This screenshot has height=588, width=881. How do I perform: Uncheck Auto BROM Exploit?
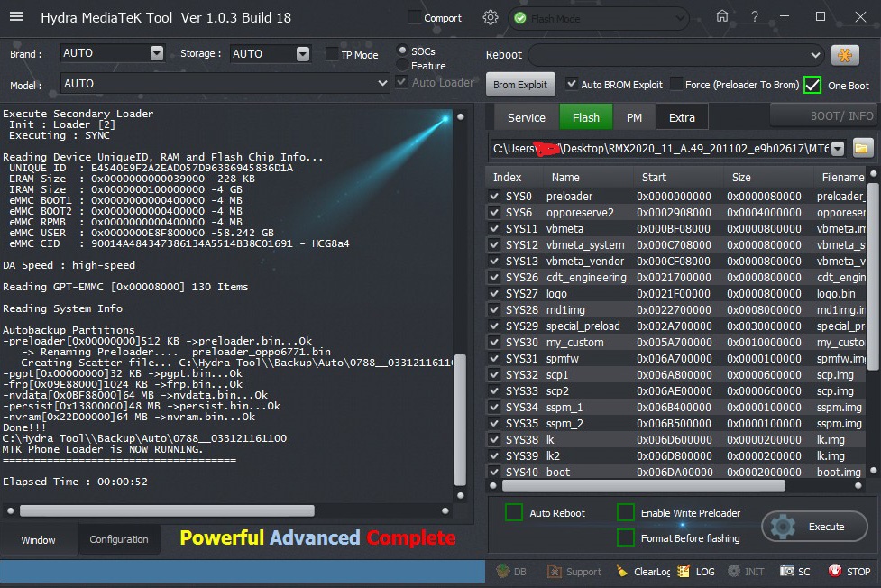point(572,84)
